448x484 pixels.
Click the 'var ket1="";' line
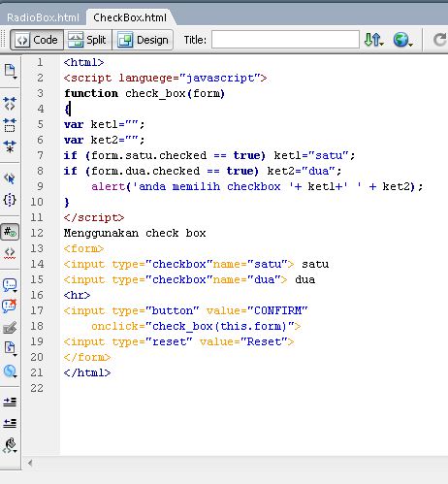coord(105,124)
